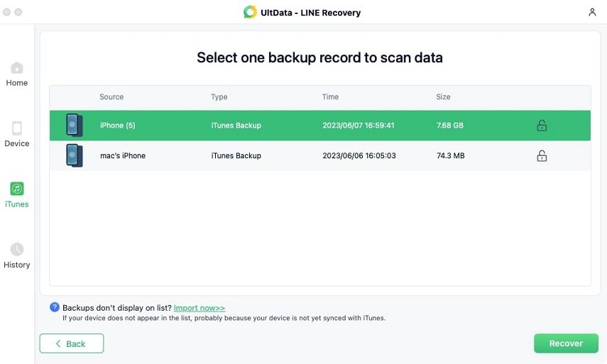Select the iTunes sidebar icon
Image resolution: width=607 pixels, height=364 pixels.
[16, 189]
